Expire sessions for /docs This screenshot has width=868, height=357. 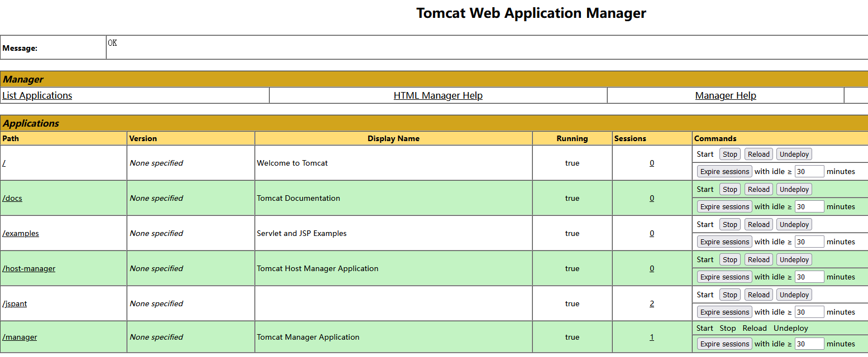(x=724, y=206)
